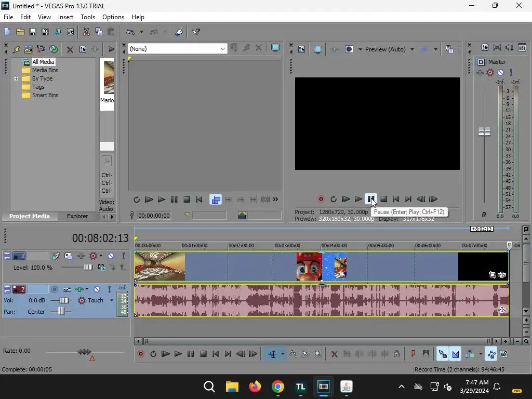
Task: Click the Cut scissors icon
Action: tap(86, 32)
